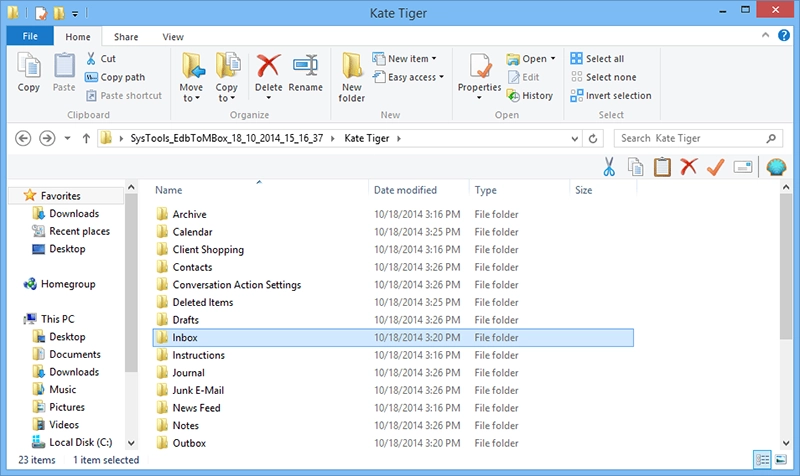Click the clipboard paste toolbar icon

(x=662, y=167)
